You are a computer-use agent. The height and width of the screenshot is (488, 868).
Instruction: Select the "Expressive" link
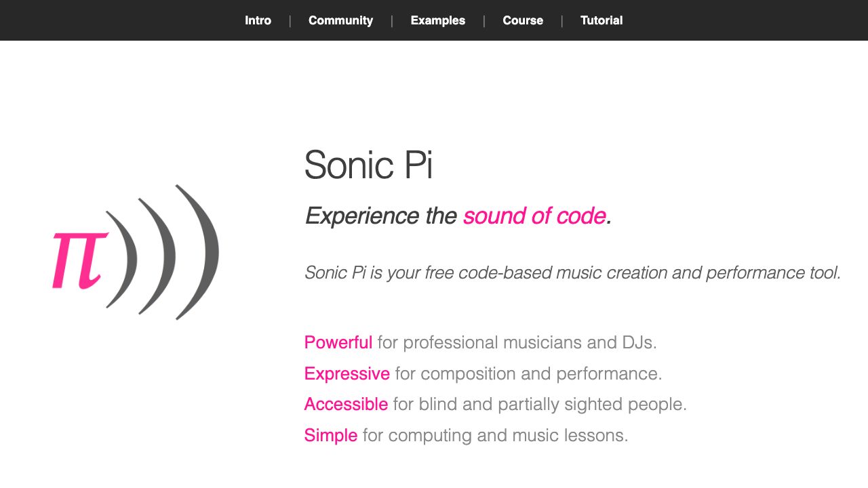(347, 373)
